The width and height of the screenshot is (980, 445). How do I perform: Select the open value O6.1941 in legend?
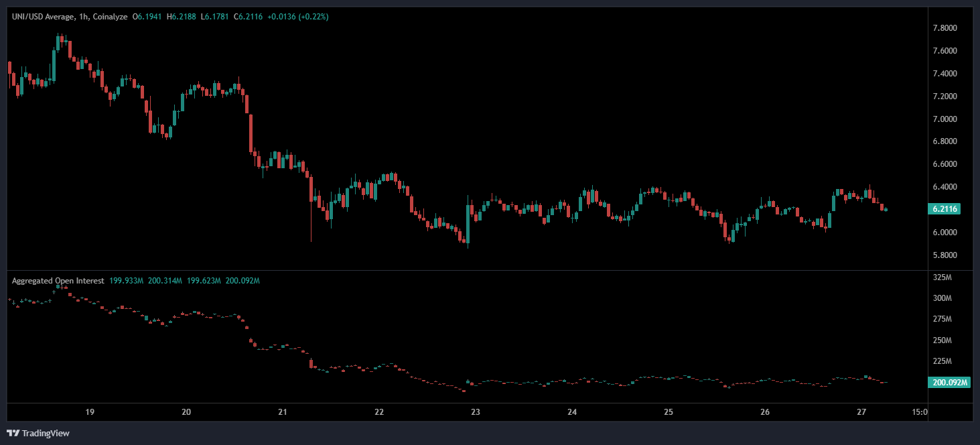[x=147, y=15]
